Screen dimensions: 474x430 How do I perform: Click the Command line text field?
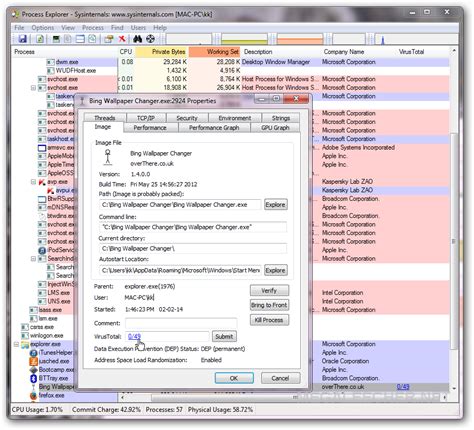coord(193,227)
